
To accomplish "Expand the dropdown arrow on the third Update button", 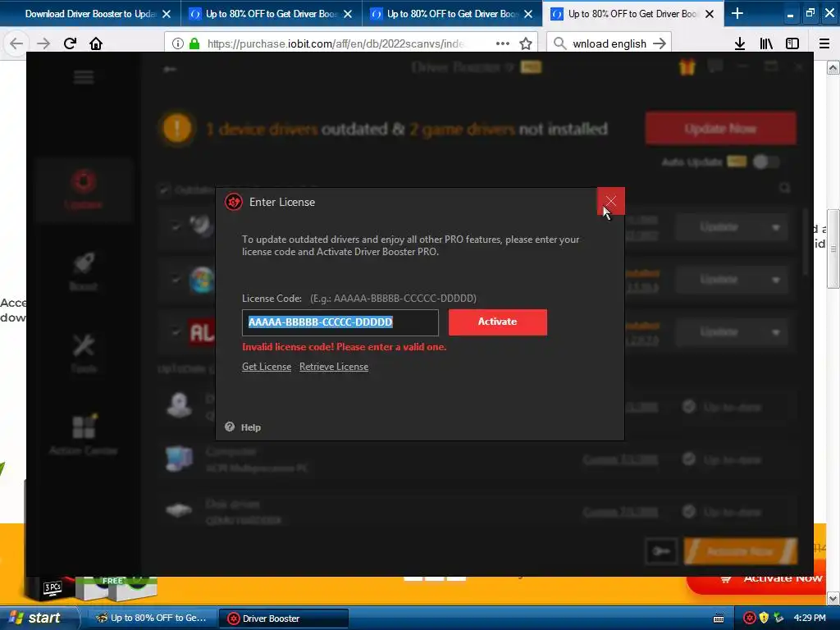I will pos(775,332).
